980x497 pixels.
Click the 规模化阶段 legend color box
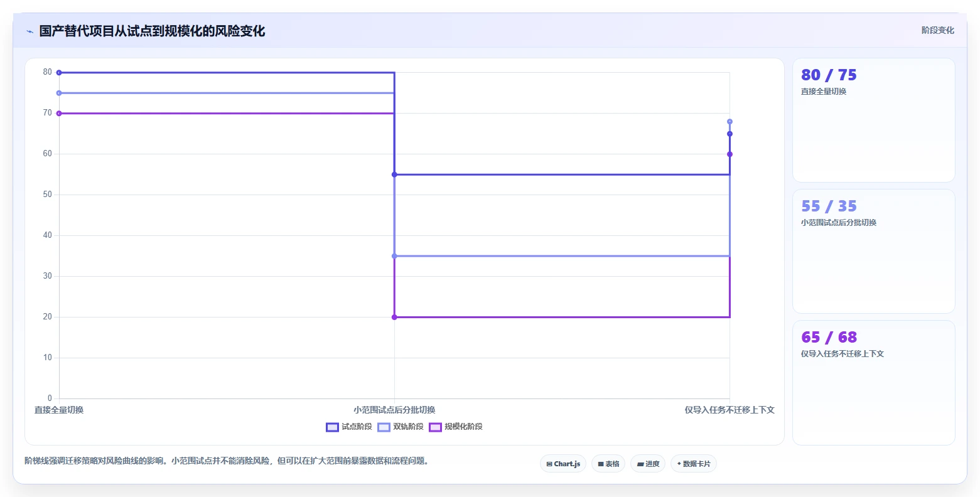click(x=435, y=427)
